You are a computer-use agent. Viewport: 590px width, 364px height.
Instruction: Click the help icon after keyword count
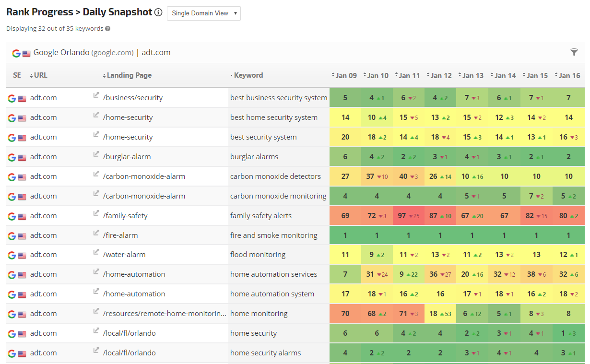coord(108,29)
